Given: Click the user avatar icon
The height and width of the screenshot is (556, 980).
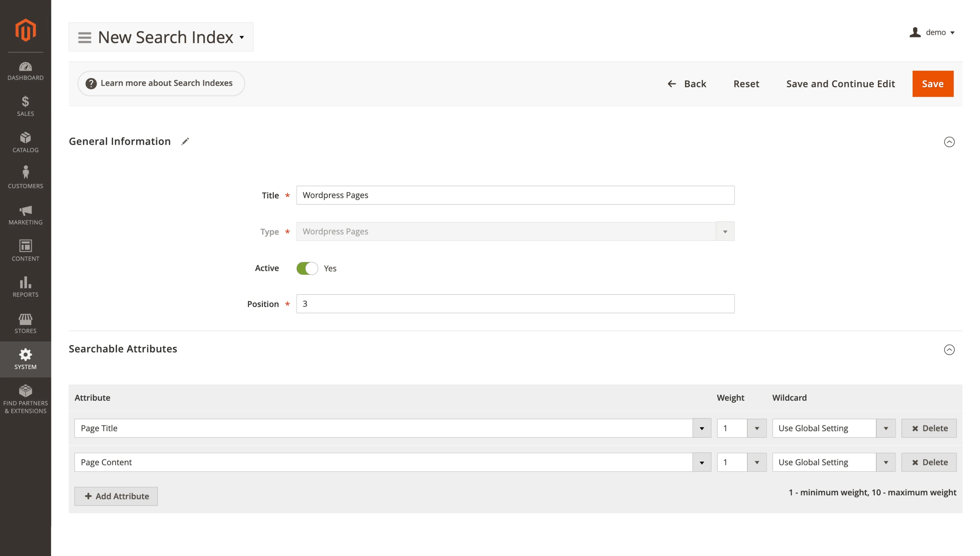Looking at the screenshot, I should [915, 32].
